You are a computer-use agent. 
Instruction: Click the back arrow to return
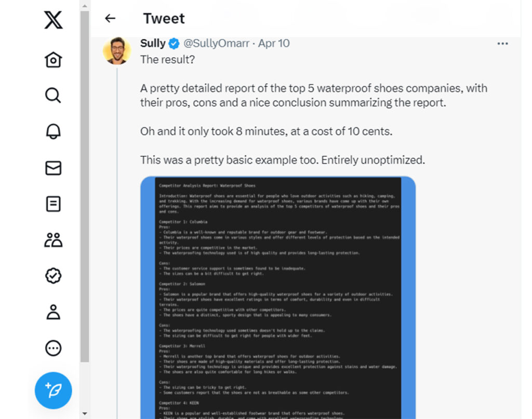click(x=110, y=18)
